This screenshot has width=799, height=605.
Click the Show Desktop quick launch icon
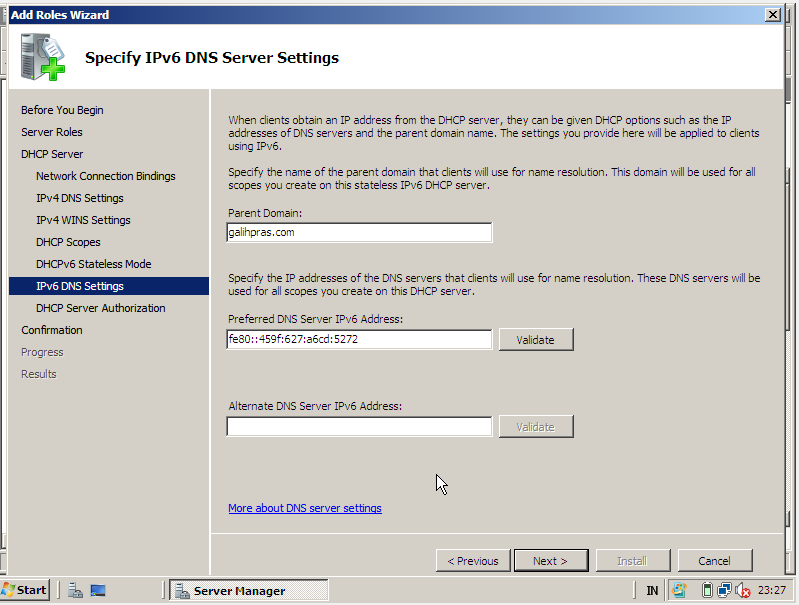(x=98, y=590)
